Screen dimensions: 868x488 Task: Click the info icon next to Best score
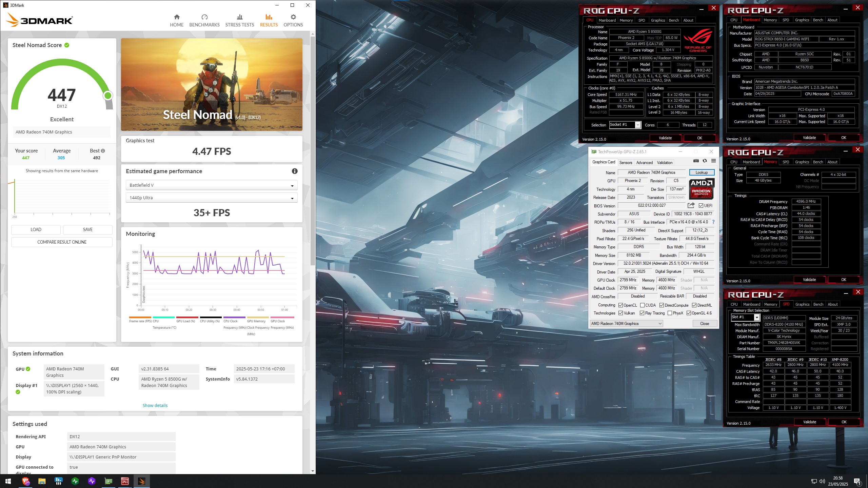pyautogui.click(x=103, y=151)
